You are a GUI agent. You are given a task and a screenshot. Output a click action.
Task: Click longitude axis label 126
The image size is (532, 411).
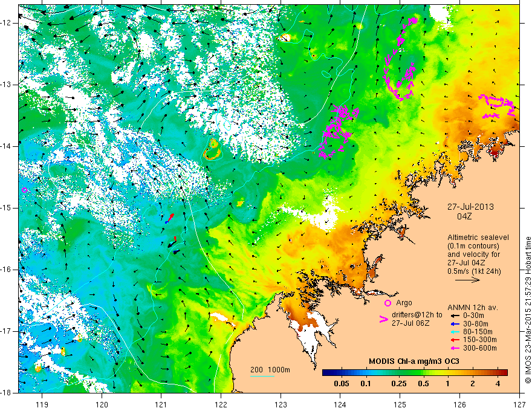459,404
